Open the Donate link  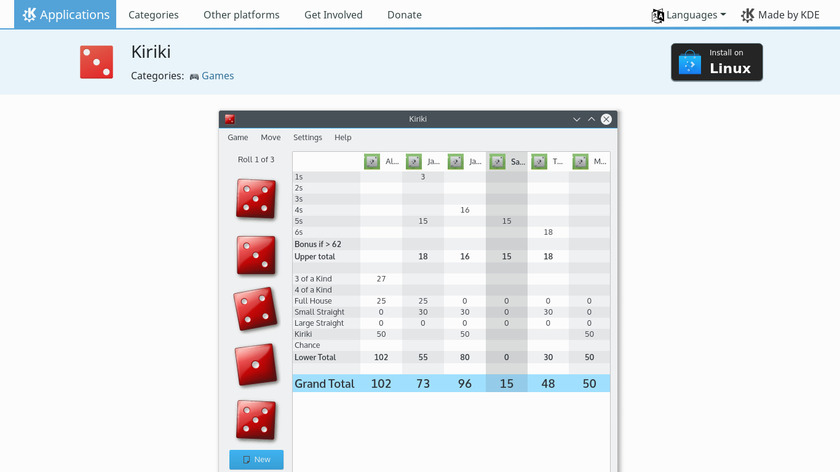(404, 15)
